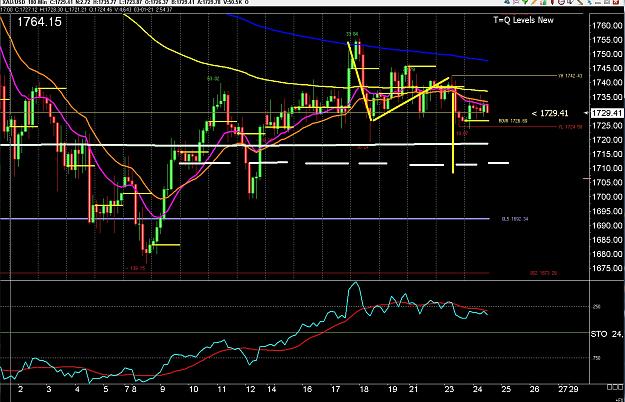Image resolution: width=625 pixels, height=402 pixels.
Task: Click the VL 1724.59 level label
Action: [x=570, y=127]
